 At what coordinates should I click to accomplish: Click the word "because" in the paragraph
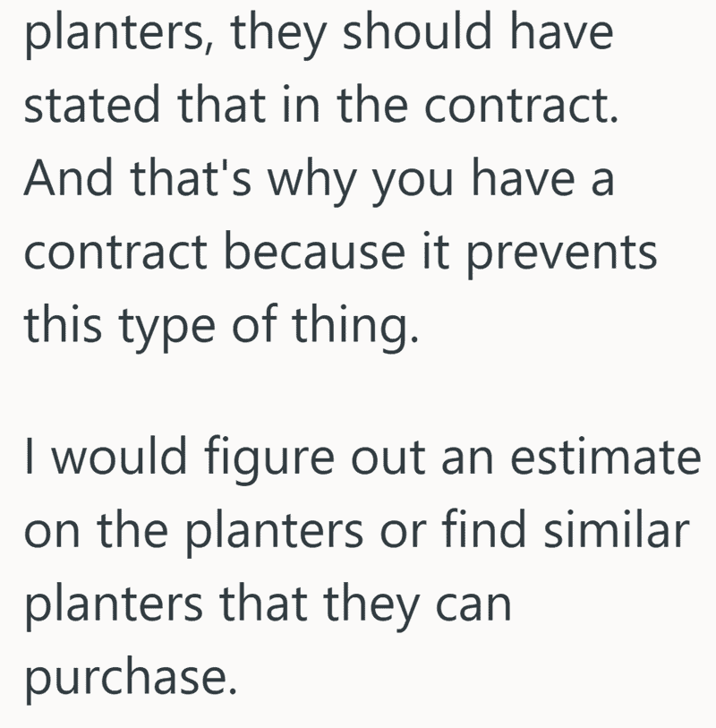315,251
